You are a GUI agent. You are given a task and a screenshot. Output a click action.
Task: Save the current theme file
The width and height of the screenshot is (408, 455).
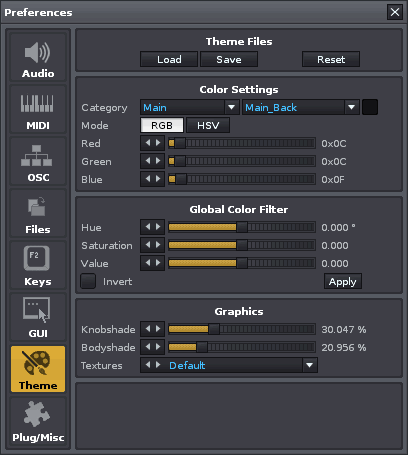[x=229, y=59]
